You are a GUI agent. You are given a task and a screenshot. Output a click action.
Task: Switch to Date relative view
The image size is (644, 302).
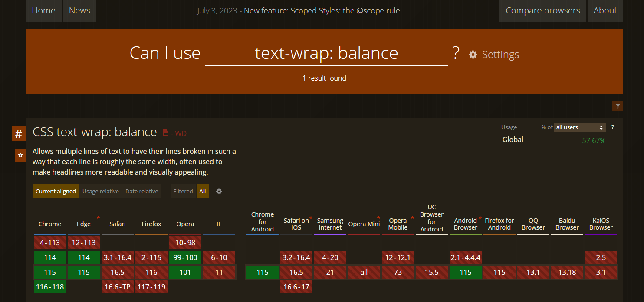click(x=142, y=191)
